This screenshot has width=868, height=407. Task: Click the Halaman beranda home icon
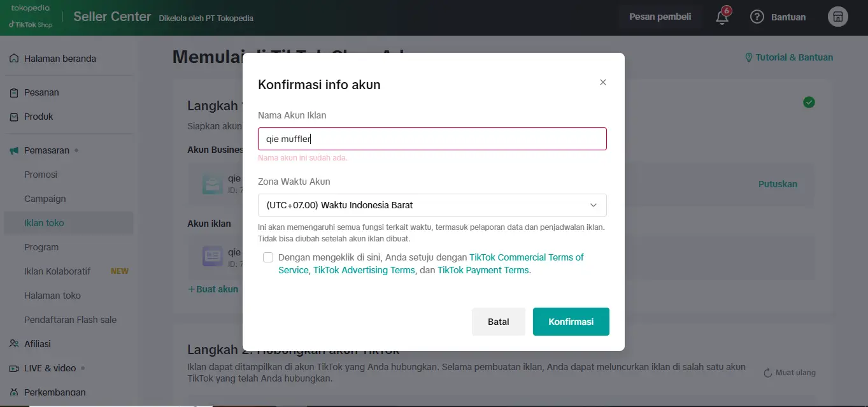14,59
